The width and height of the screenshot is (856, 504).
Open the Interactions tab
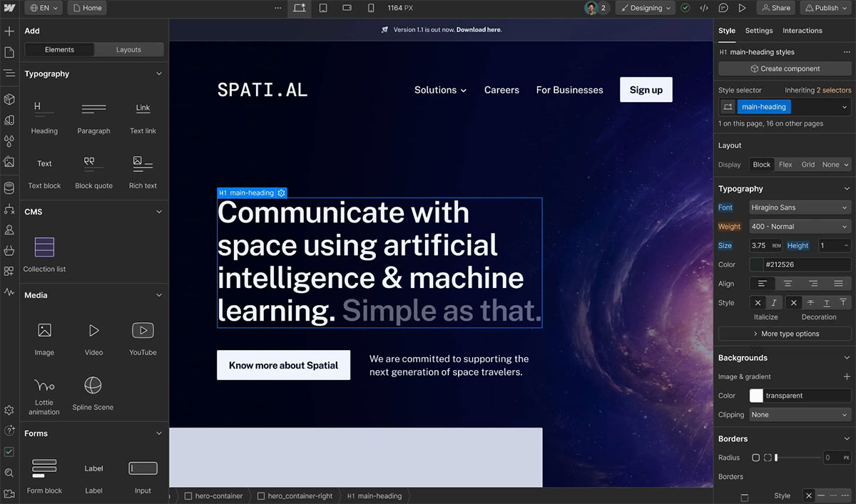(x=802, y=31)
